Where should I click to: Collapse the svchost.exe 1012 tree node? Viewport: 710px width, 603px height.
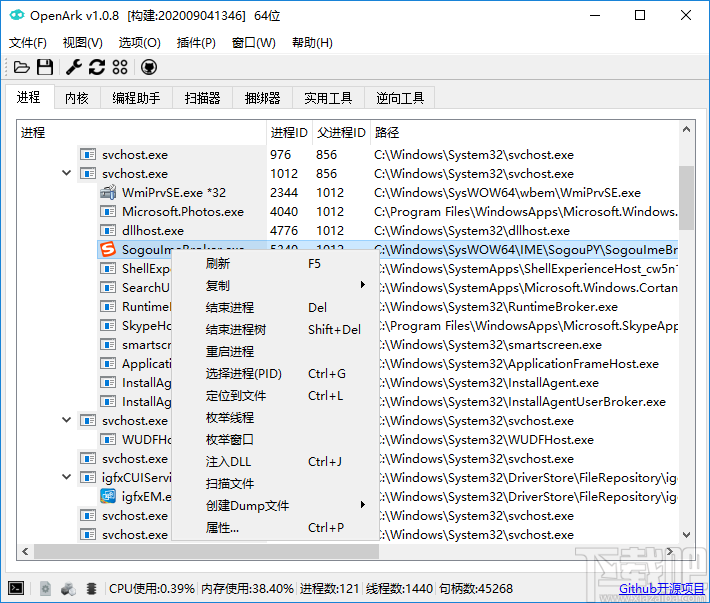(x=67, y=173)
